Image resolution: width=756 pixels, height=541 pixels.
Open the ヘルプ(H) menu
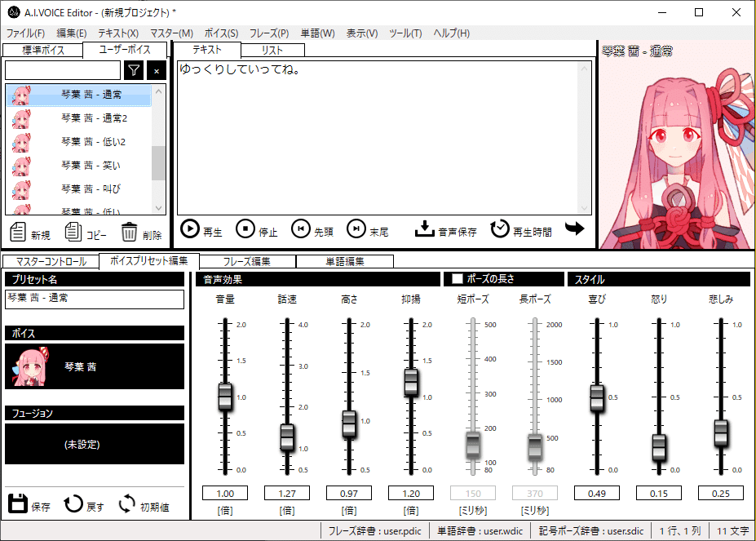451,33
